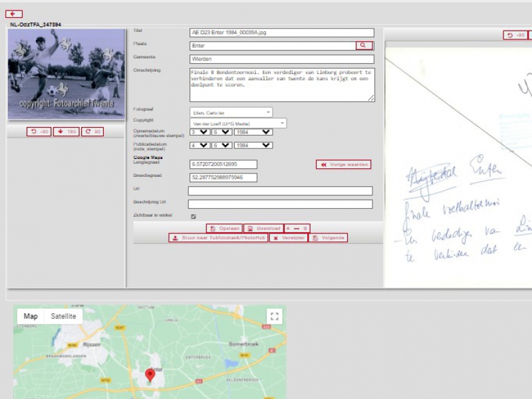This screenshot has height=399, width=532.
Task: Click into the Lengtegraad input field
Action: (x=223, y=164)
